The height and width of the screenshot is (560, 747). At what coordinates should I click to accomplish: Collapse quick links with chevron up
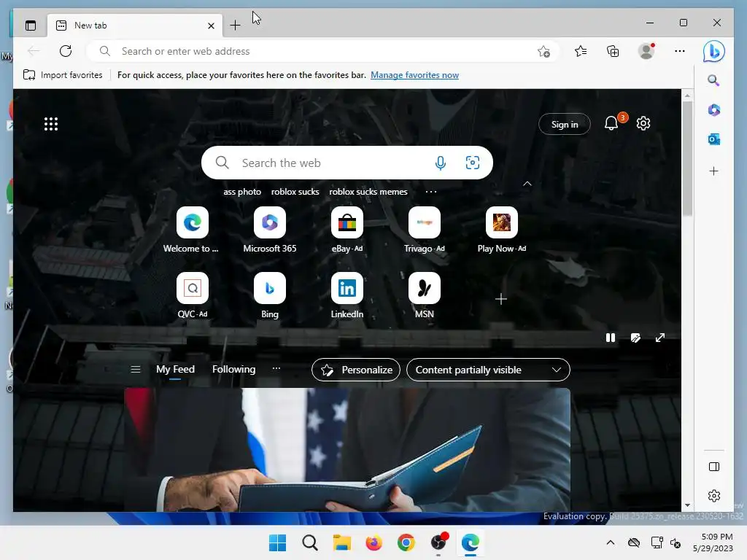pyautogui.click(x=527, y=184)
